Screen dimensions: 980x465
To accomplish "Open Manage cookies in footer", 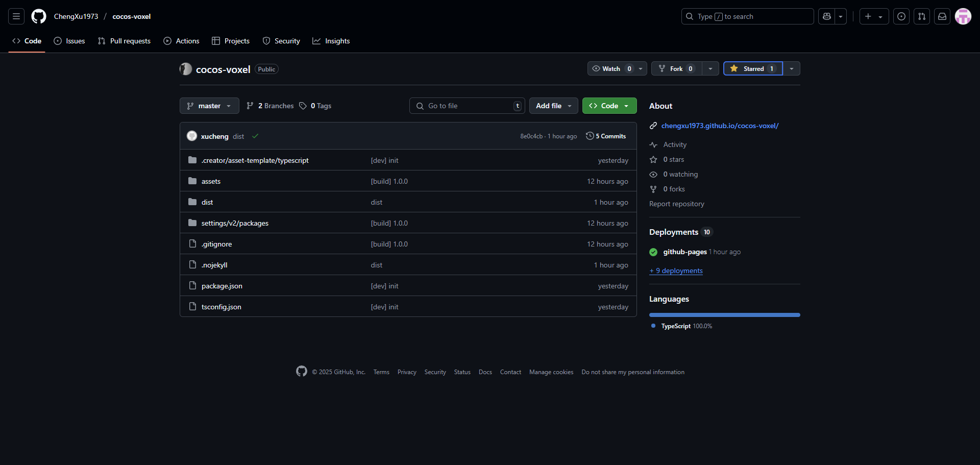I will [x=551, y=372].
